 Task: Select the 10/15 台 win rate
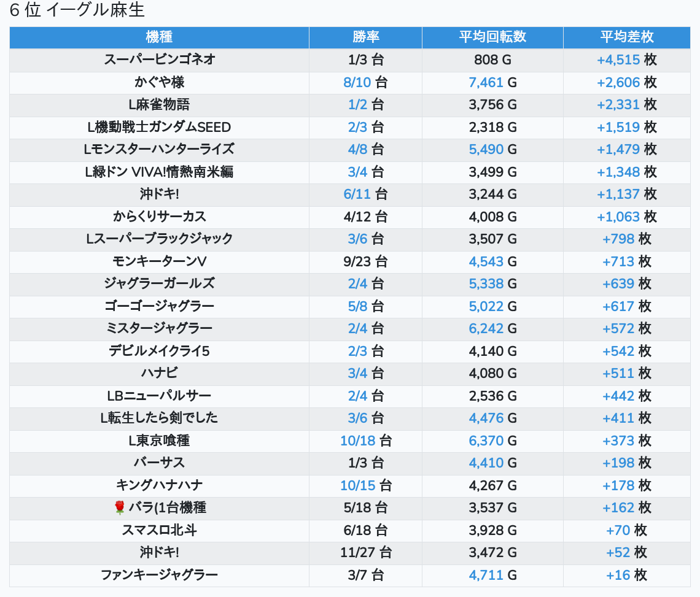[x=365, y=485]
